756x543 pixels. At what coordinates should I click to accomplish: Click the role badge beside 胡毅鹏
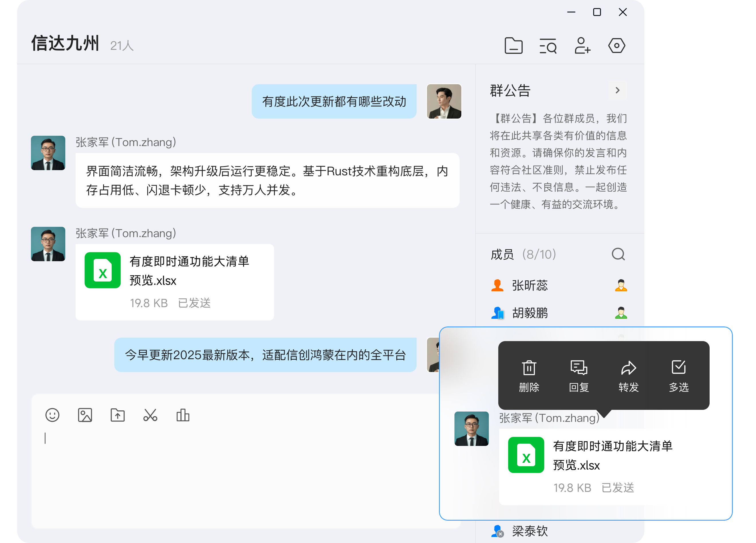click(621, 313)
